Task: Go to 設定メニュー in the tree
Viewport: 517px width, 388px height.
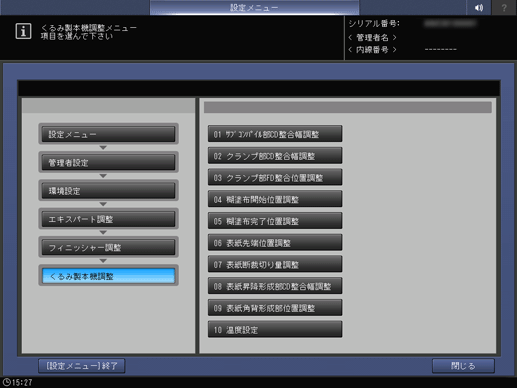Action: pos(108,134)
